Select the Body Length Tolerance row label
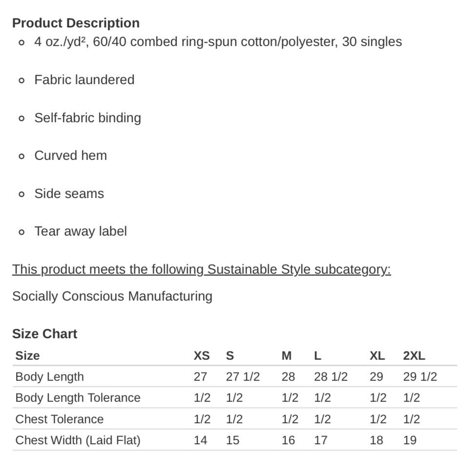Image resolution: width=476 pixels, height=474 pixels. coord(78,398)
